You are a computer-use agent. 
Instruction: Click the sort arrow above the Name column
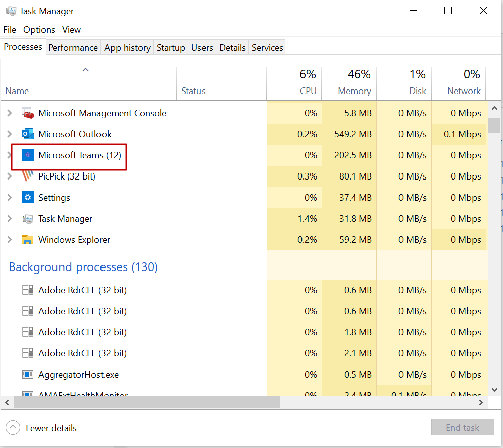tap(85, 70)
